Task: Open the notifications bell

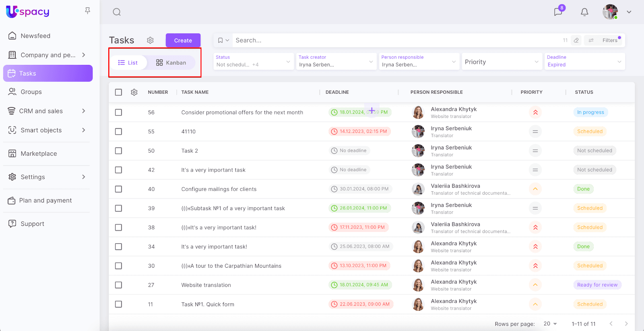Action: (x=584, y=12)
